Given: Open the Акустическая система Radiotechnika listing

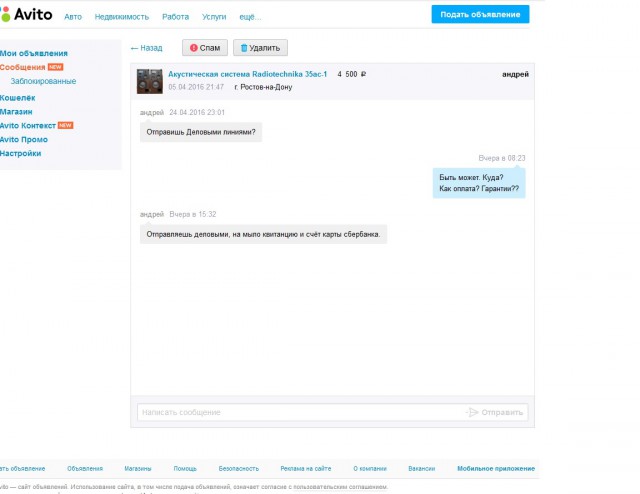Looking at the screenshot, I should pos(248,74).
